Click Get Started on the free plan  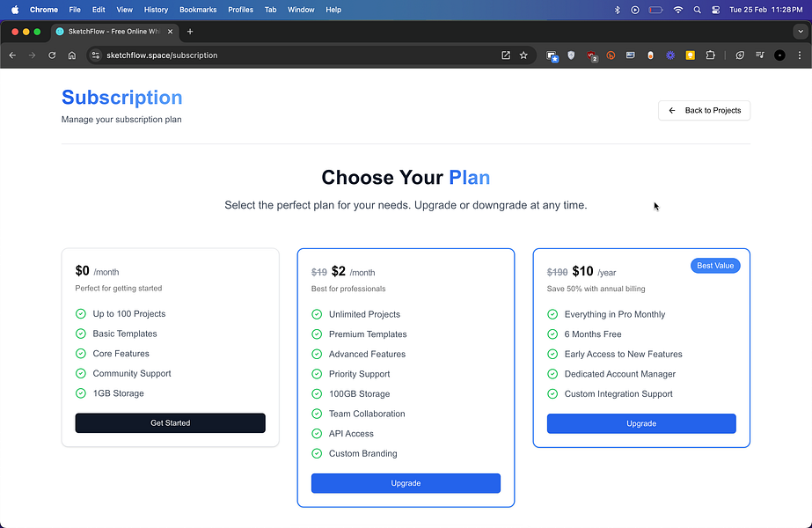(x=171, y=423)
